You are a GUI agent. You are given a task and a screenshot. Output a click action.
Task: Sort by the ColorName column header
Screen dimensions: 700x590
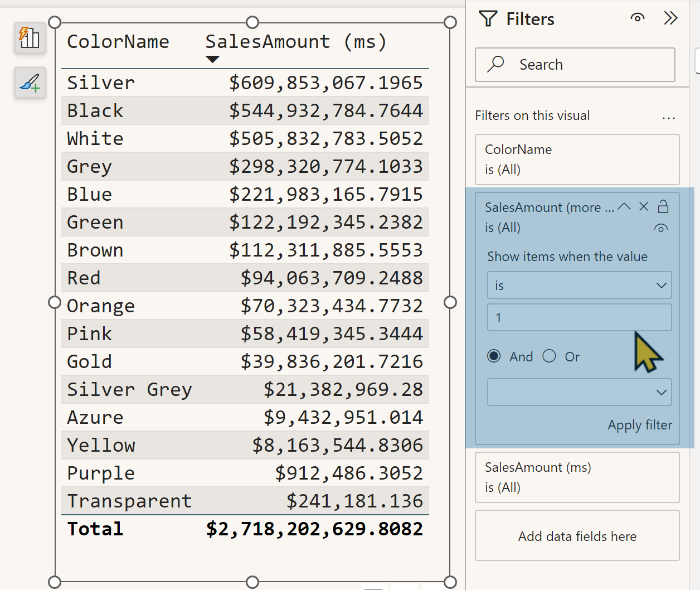coord(118,41)
